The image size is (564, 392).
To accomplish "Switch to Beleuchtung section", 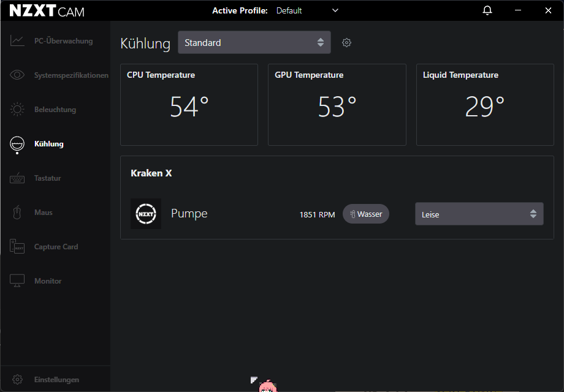I will pyautogui.click(x=55, y=110).
